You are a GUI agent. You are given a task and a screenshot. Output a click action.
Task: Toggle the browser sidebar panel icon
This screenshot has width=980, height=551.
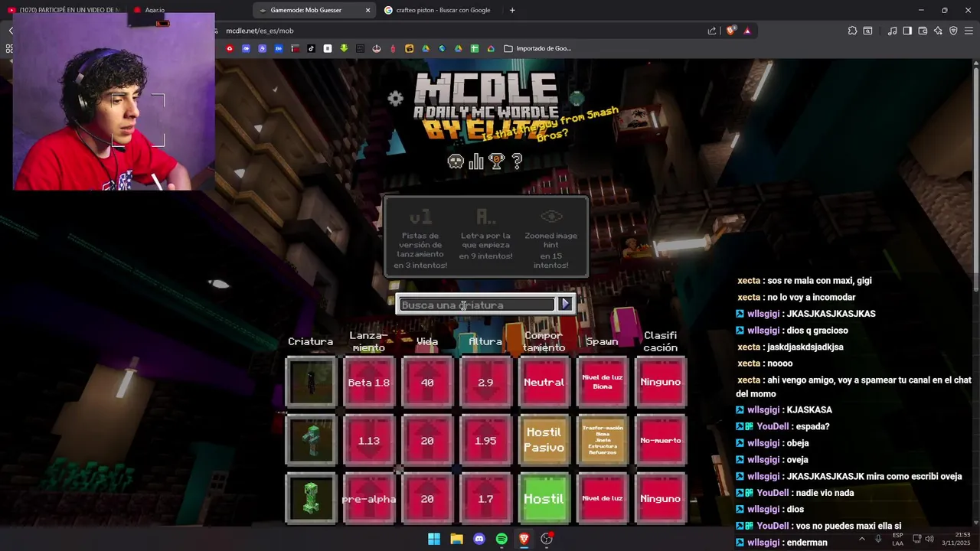pyautogui.click(x=907, y=31)
